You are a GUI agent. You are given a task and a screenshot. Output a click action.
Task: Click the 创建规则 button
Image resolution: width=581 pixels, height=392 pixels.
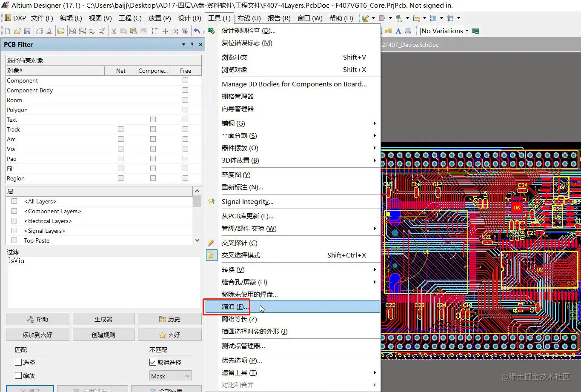click(103, 335)
